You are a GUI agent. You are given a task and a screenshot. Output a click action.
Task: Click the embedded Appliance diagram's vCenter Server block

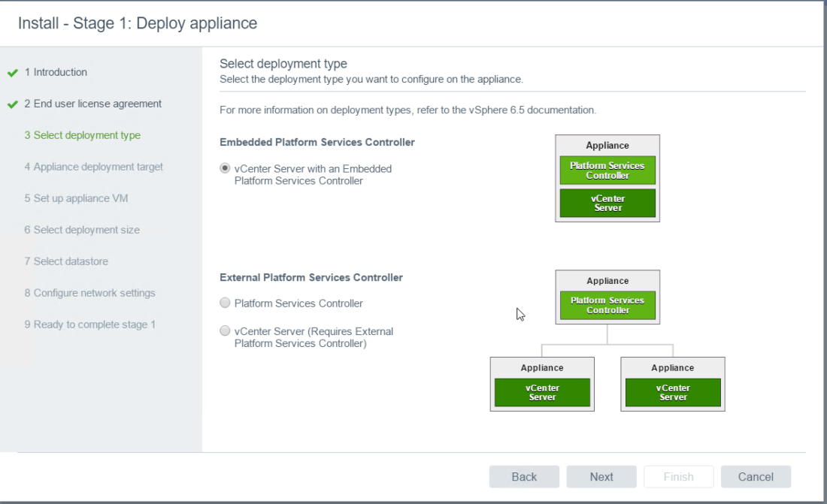(607, 204)
